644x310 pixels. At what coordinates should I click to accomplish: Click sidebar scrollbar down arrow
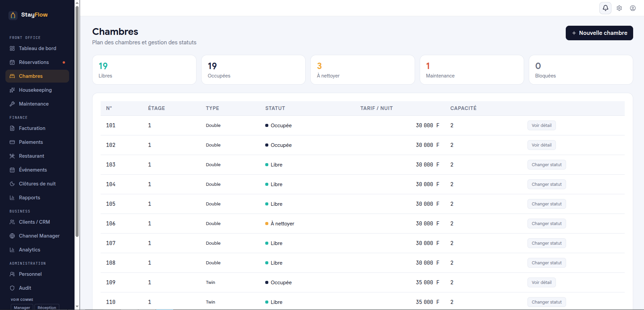click(77, 307)
